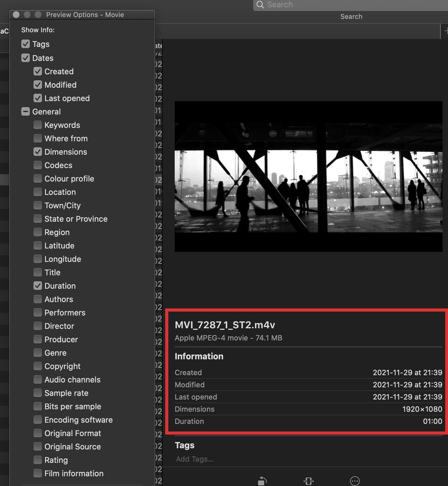The image size is (448, 486).
Task: Enable the Producer checkbox
Action: pyautogui.click(x=38, y=339)
